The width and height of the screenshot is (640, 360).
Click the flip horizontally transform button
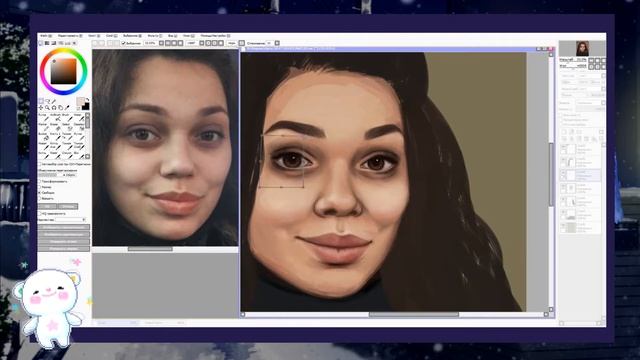click(x=64, y=227)
